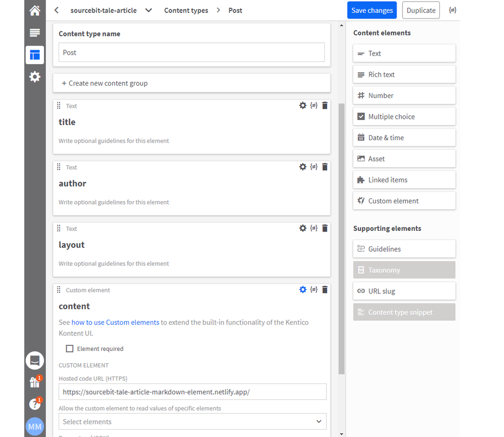Click the greyed-out Content type snippet element
Image resolution: width=504 pixels, height=437 pixels.
pyautogui.click(x=404, y=312)
